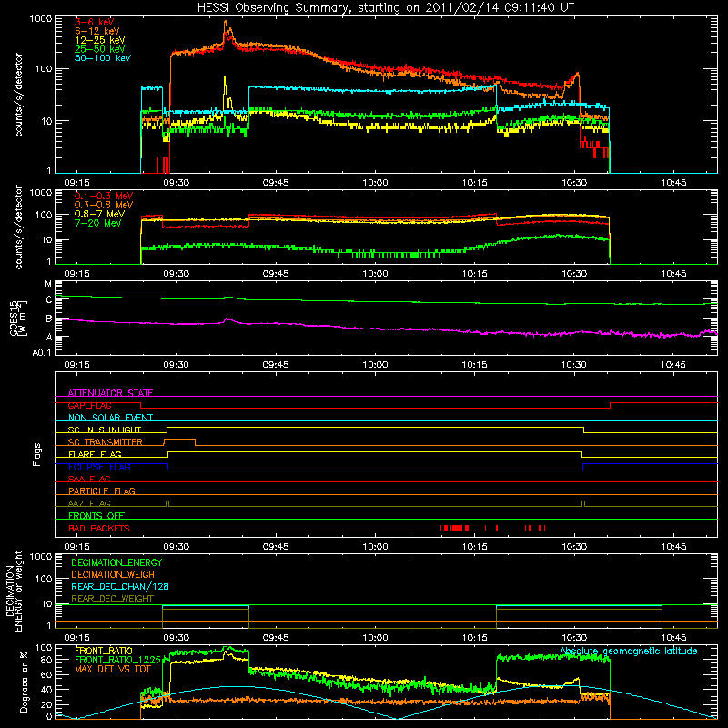Select the FRONTS_OFF flag label

96,515
